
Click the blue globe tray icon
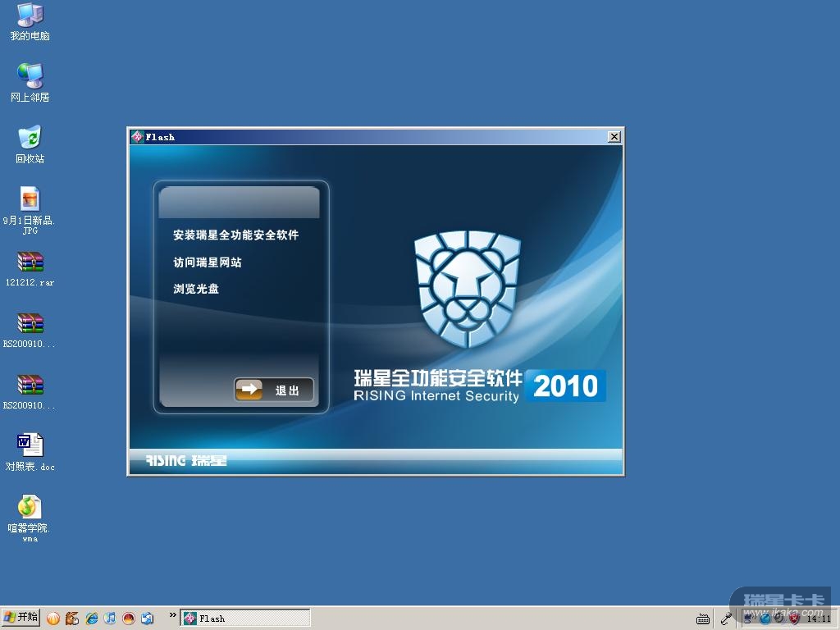point(765,619)
